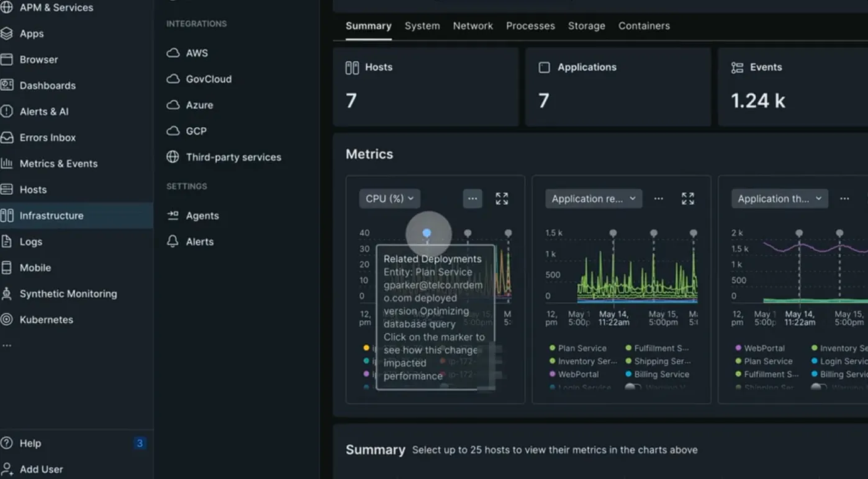This screenshot has width=868, height=479.
Task: Open the GovCloud integration
Action: 209,79
